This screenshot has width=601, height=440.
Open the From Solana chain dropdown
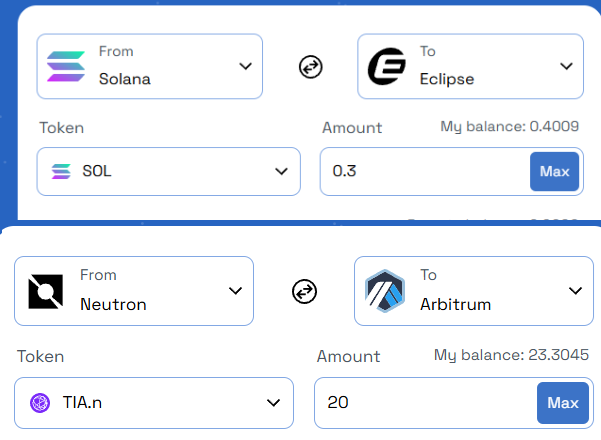149,66
